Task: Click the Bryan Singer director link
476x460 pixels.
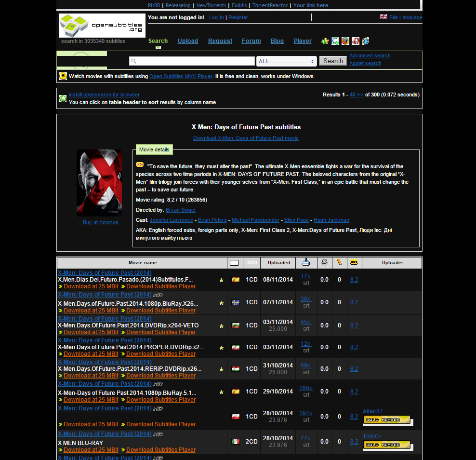Action: (x=181, y=210)
